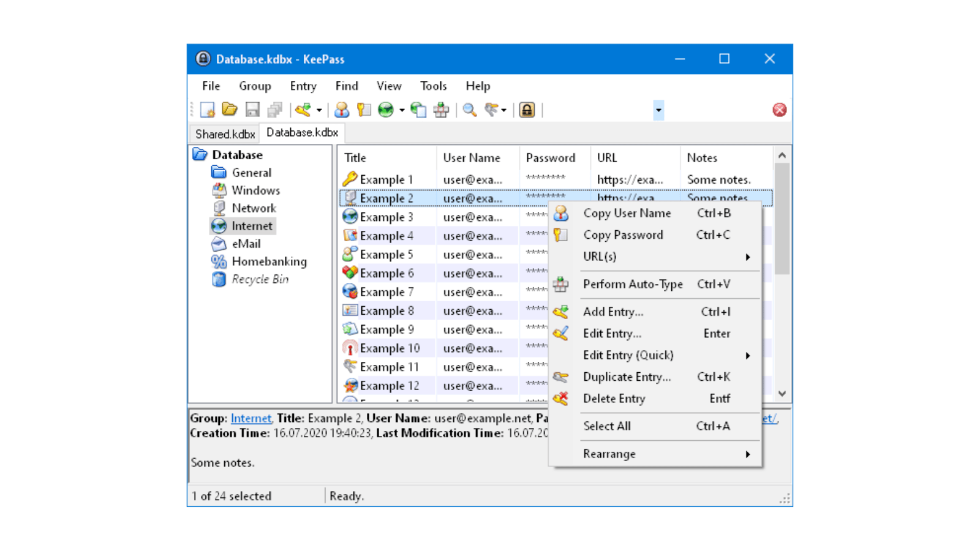Viewport: 980px width, 551px height.
Task: Choose Select All in context menu
Action: (x=655, y=426)
